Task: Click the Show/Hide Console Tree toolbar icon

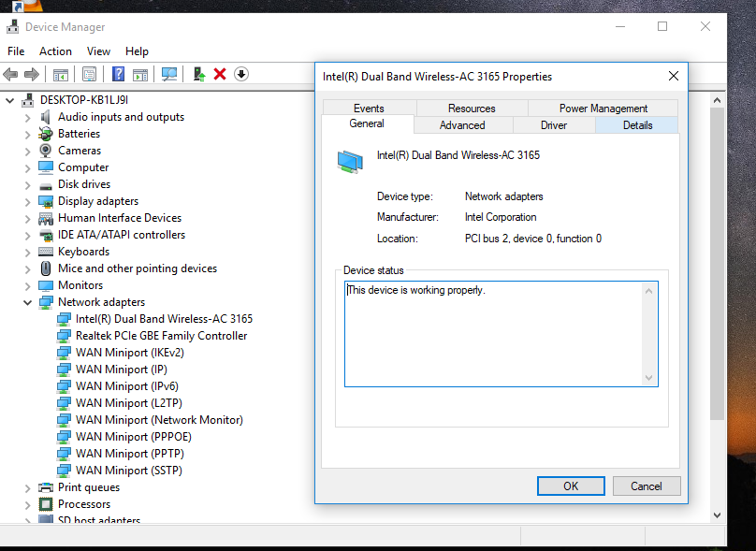Action: click(61, 74)
